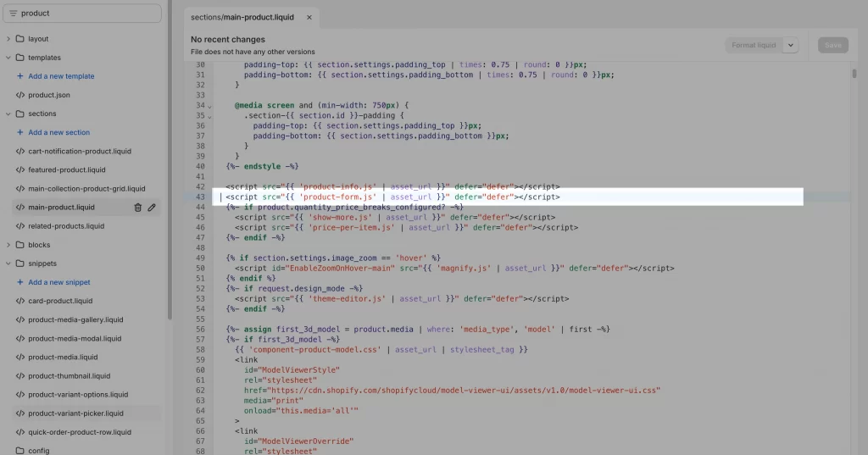This screenshot has width=868, height=455.
Task: Open the Format liquid dropdown arrow
Action: (791, 46)
